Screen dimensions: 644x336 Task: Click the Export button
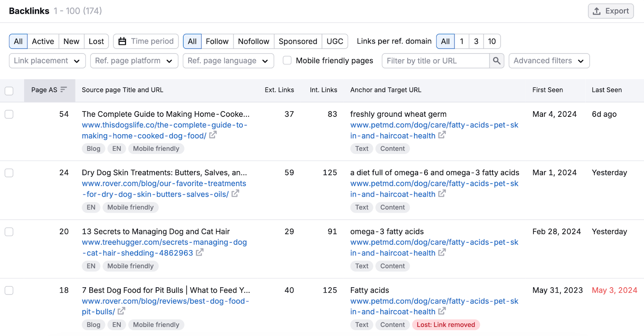[611, 11]
